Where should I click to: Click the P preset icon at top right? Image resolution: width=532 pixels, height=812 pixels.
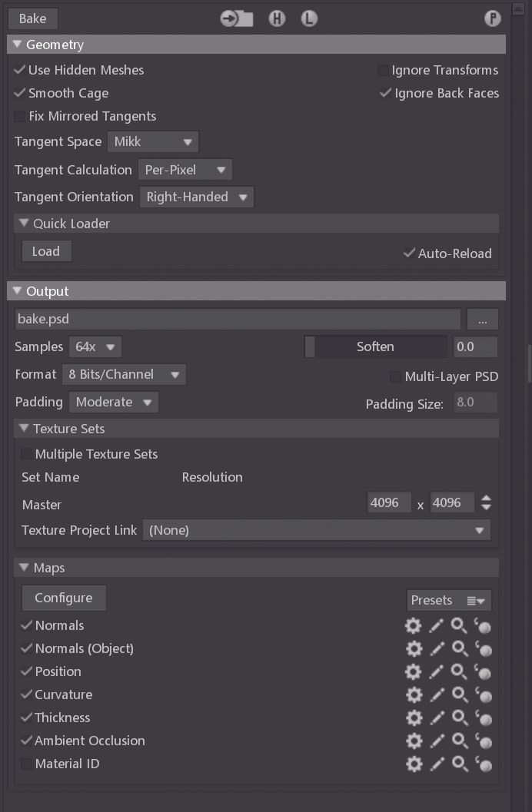tap(491, 18)
